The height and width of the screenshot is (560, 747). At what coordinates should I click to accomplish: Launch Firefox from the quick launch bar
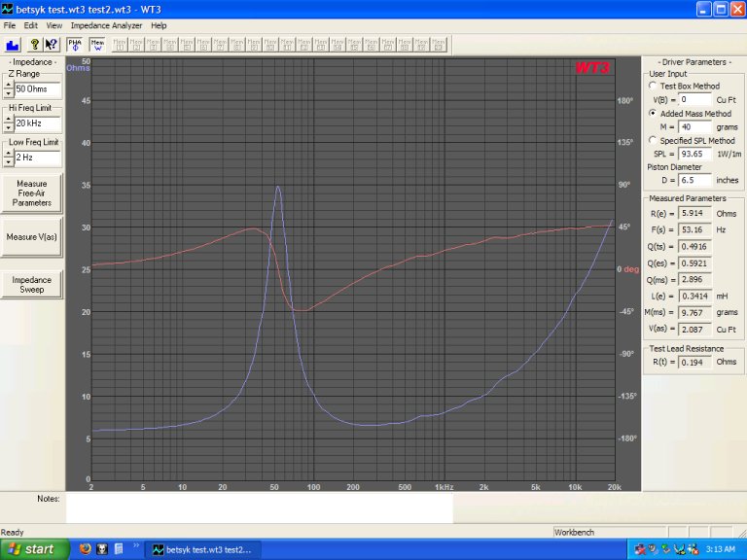pos(86,549)
